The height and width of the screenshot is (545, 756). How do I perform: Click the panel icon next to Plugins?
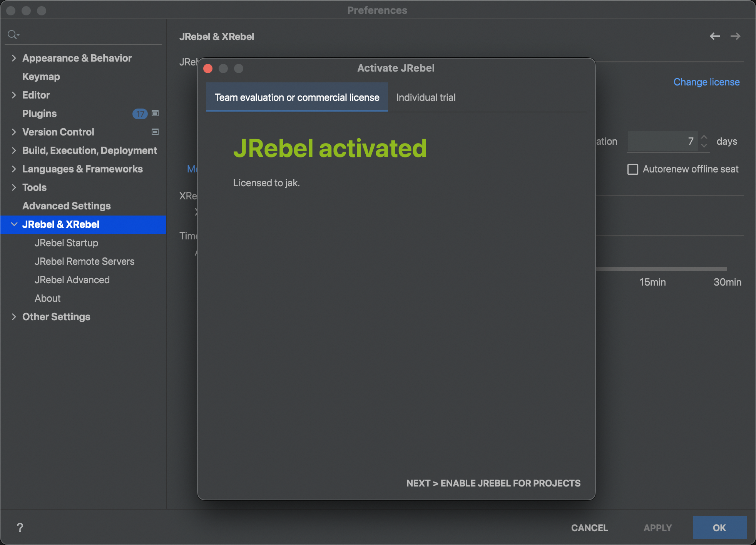(x=155, y=114)
